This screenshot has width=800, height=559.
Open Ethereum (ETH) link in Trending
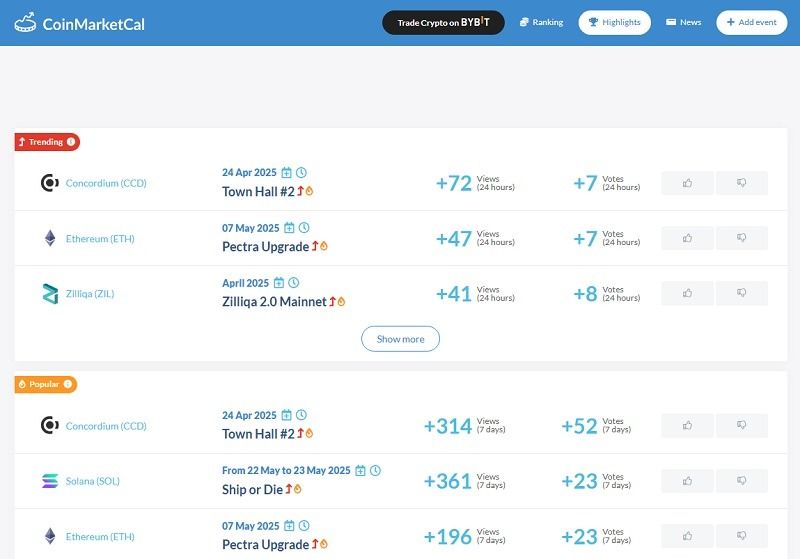click(100, 239)
